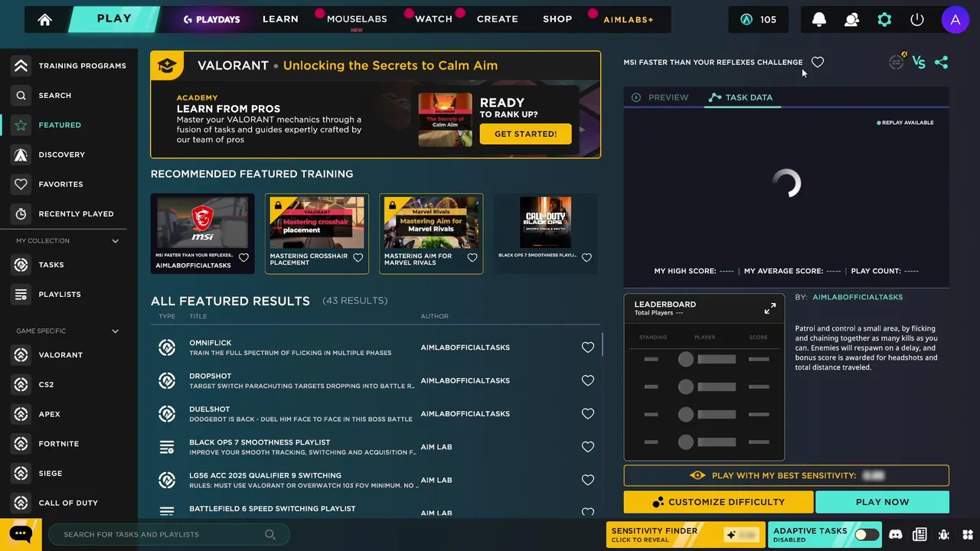
Task: Favorite the Omniflick task
Action: pos(588,347)
